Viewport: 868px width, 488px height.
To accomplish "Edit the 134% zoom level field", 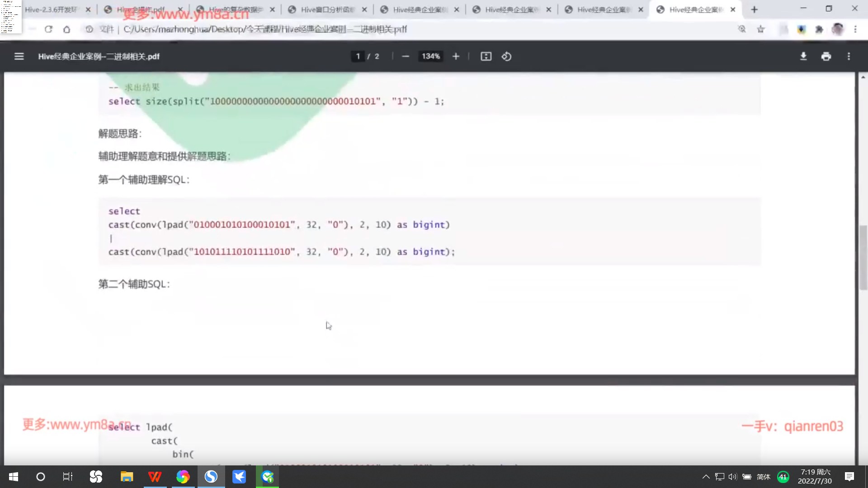I will [430, 56].
